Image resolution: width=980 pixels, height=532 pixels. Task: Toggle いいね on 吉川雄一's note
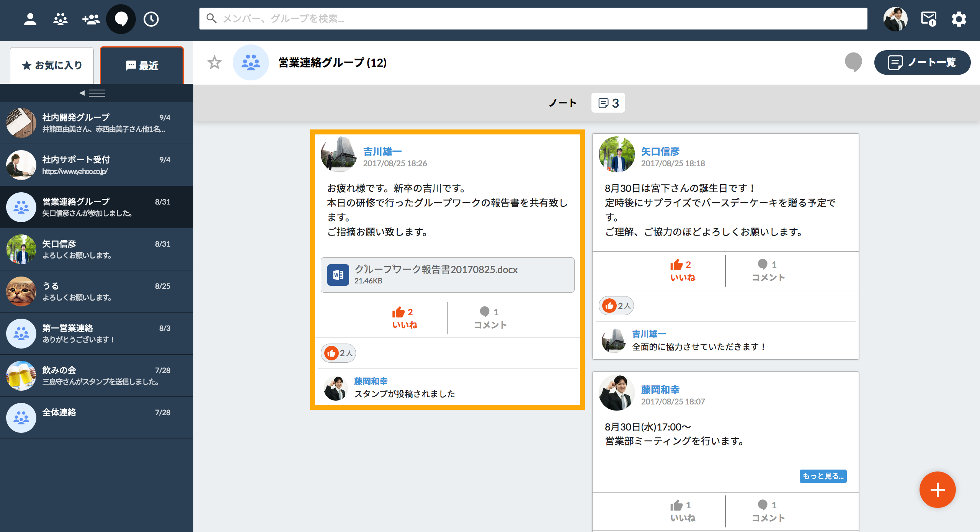pyautogui.click(x=404, y=318)
